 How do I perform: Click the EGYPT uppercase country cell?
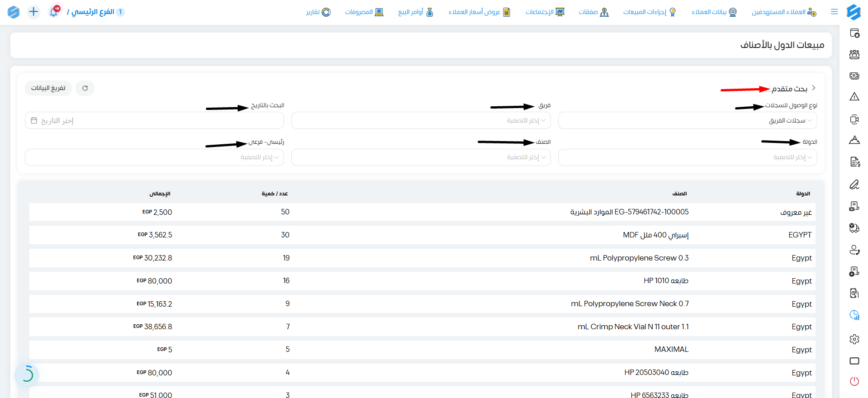(x=800, y=235)
